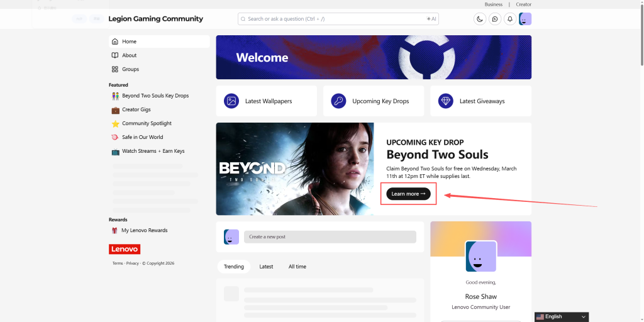Toggle dark mode with moon icon

click(x=480, y=19)
